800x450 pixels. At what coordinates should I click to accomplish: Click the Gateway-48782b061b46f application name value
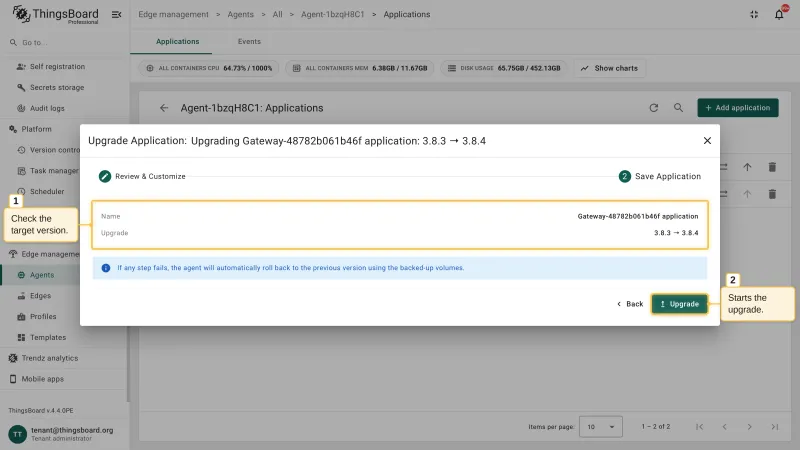pos(638,216)
